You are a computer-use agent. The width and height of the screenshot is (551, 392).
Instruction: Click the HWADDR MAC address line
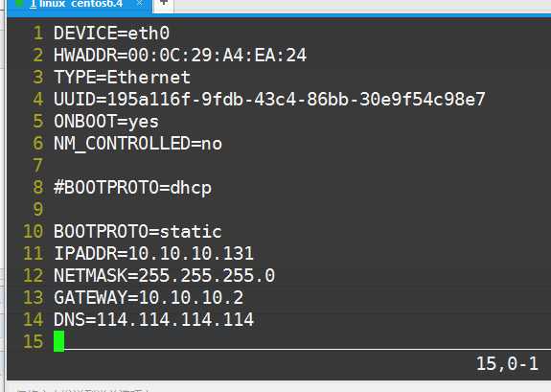coord(180,56)
